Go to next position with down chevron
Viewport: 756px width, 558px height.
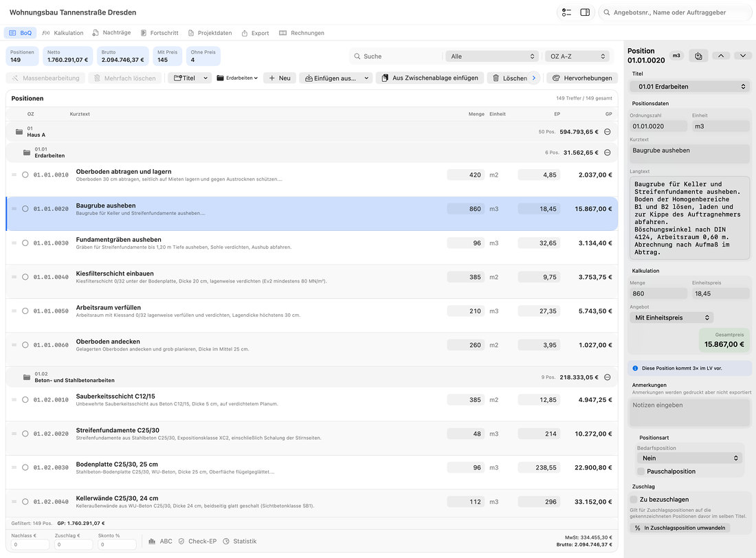pos(742,56)
